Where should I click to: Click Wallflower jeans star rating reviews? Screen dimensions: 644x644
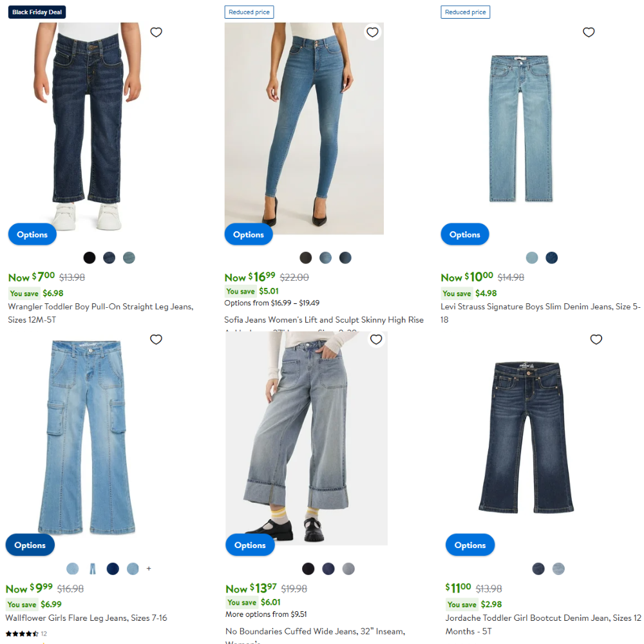26,633
